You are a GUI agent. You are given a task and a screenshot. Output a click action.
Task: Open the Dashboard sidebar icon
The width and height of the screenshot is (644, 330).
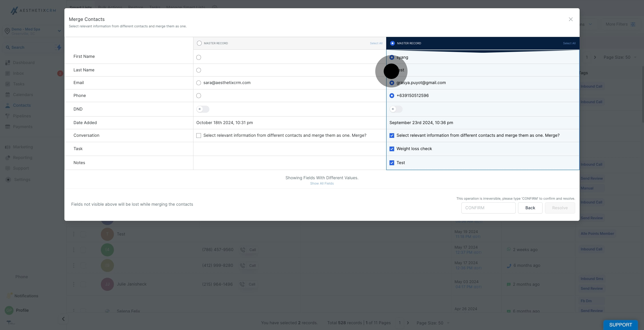click(x=8, y=62)
